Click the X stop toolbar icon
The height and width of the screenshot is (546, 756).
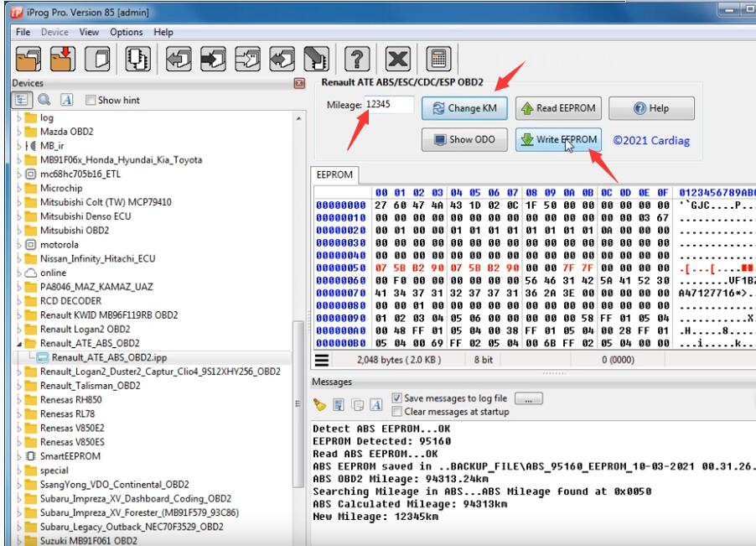(398, 59)
